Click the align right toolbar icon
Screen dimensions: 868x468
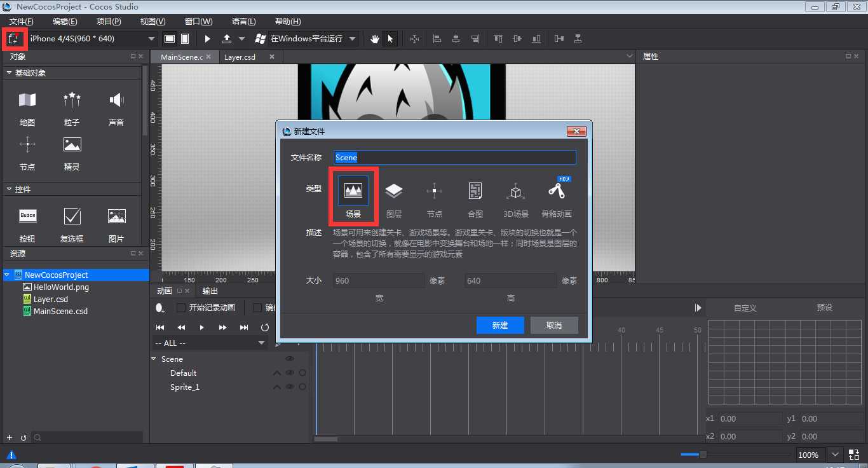click(x=475, y=39)
